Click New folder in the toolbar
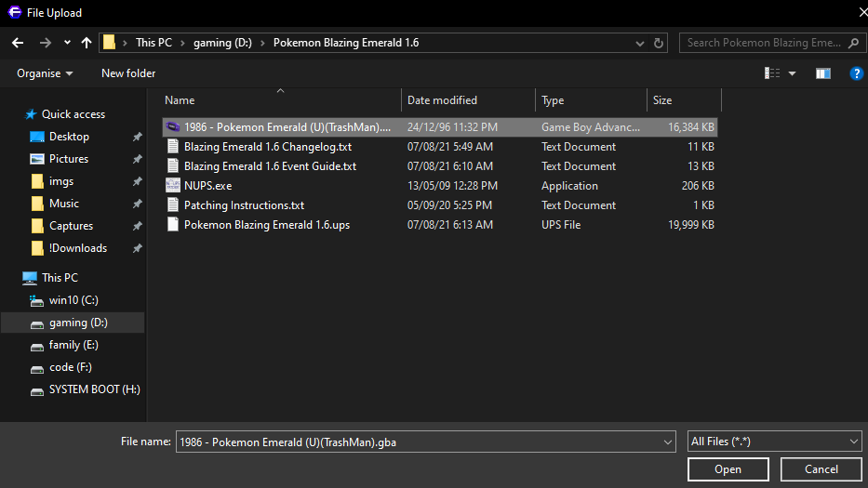The height and width of the screenshot is (488, 868). tap(128, 73)
